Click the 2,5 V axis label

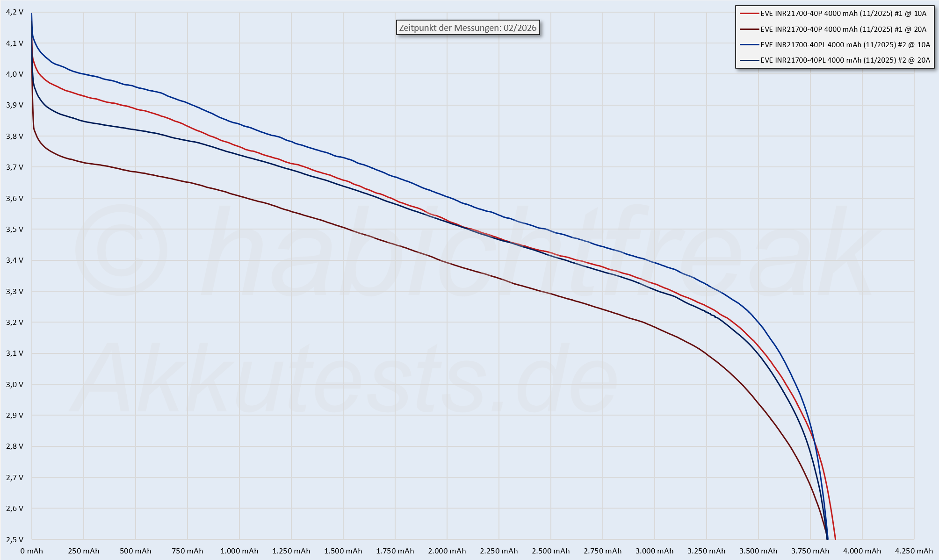click(14, 539)
